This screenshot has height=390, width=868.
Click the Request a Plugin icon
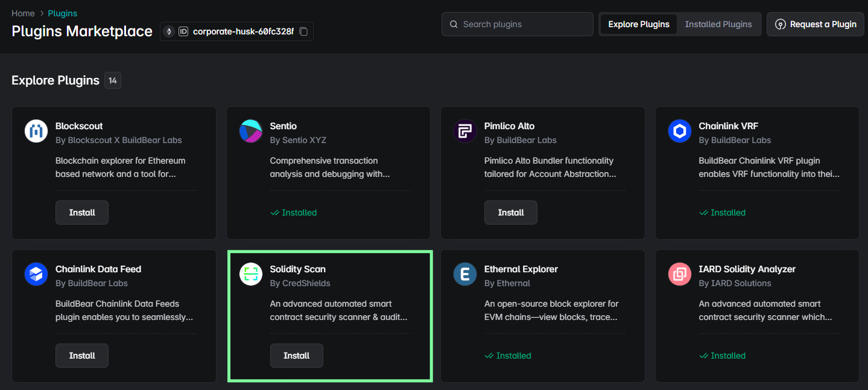[x=781, y=25]
